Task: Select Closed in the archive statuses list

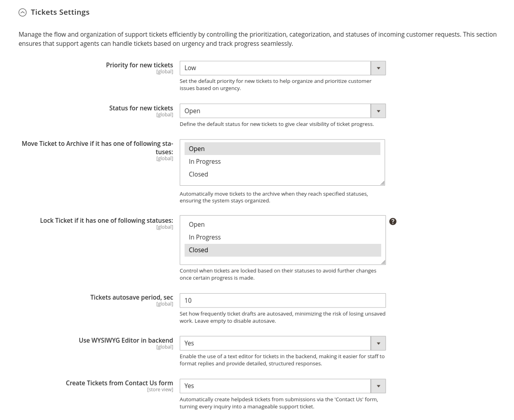Action: tap(282, 174)
